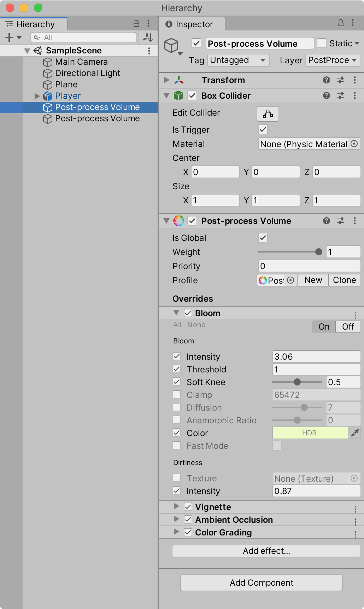
Task: Open Post-process Volume component options menu
Action: tap(355, 221)
